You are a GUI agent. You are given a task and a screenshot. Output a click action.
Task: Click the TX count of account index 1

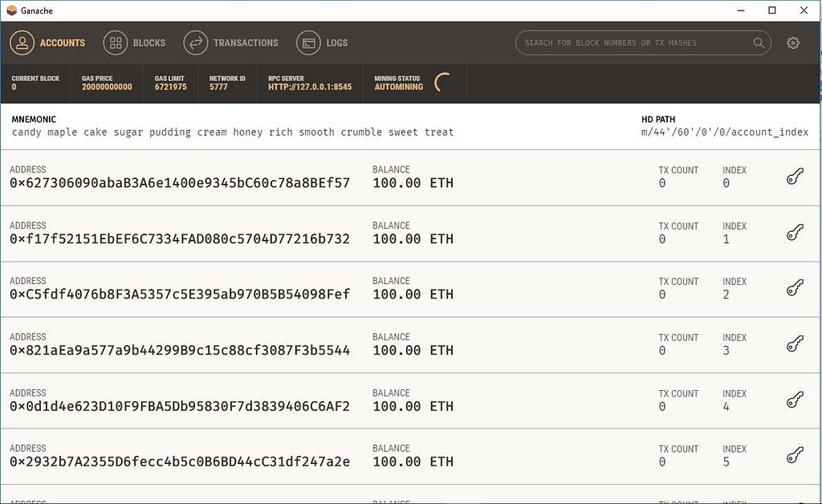click(x=662, y=239)
